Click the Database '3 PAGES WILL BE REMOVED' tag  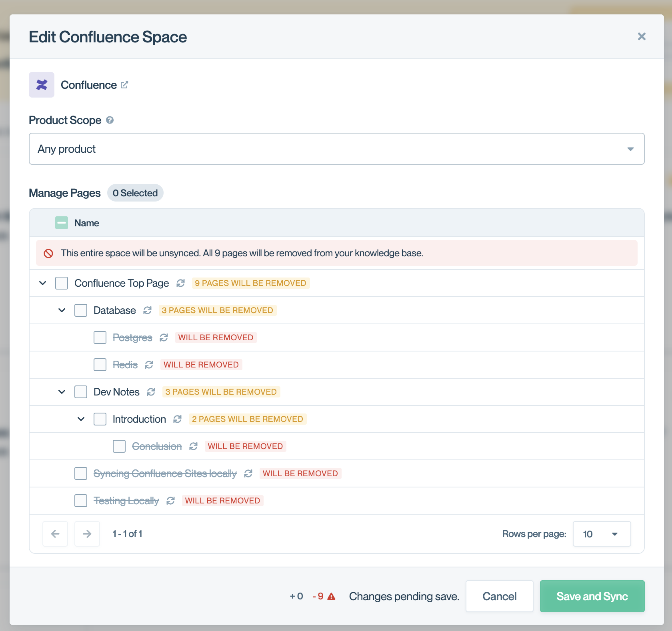tap(218, 310)
